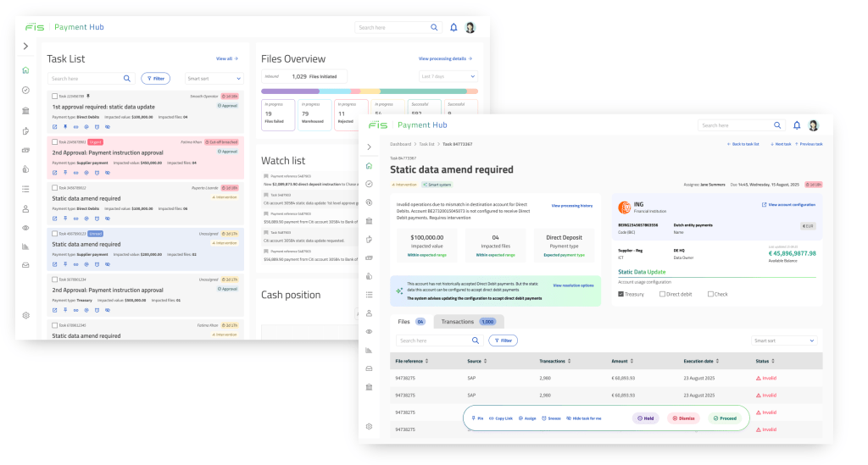The image size is (868, 465).
Task: Open Smart sort dropdown above the files table
Action: 784,340
